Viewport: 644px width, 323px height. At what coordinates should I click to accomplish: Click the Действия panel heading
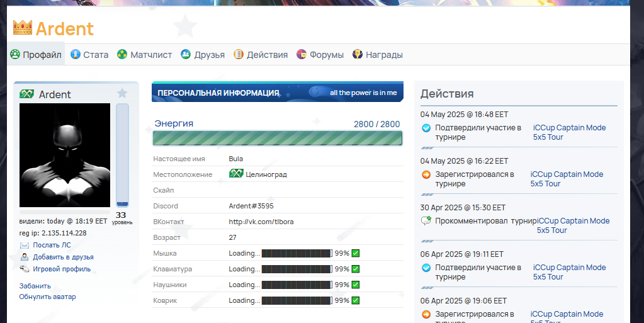447,94
